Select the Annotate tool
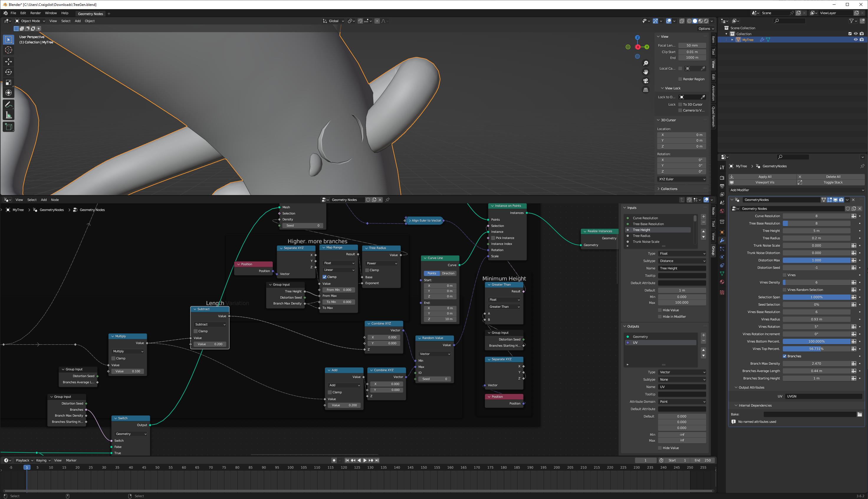 pos(9,104)
